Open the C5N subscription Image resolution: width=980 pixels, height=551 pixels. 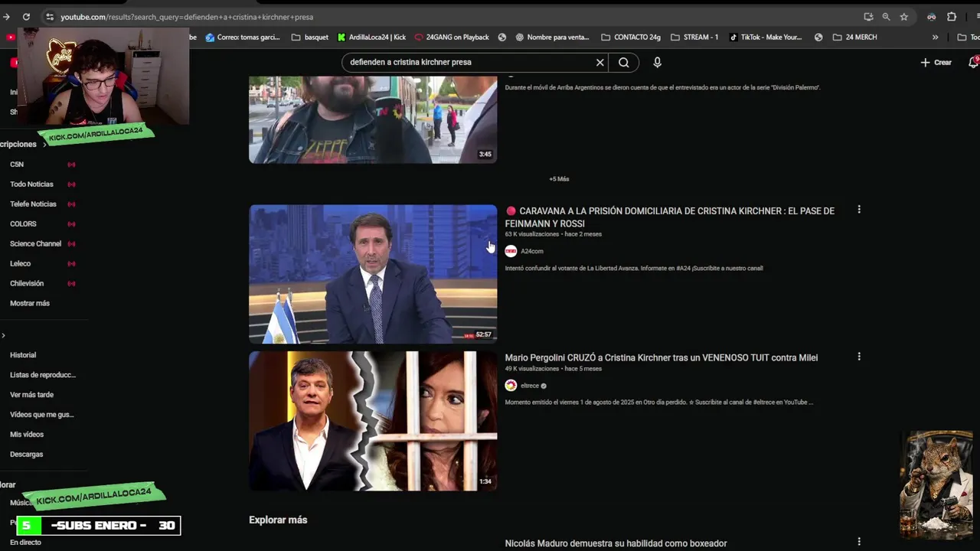coord(17,165)
